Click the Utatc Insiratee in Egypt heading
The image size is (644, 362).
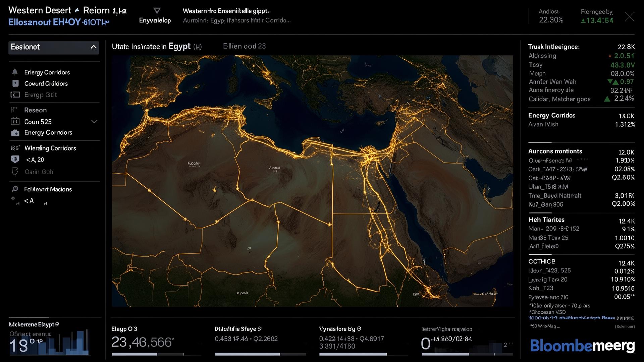(157, 47)
